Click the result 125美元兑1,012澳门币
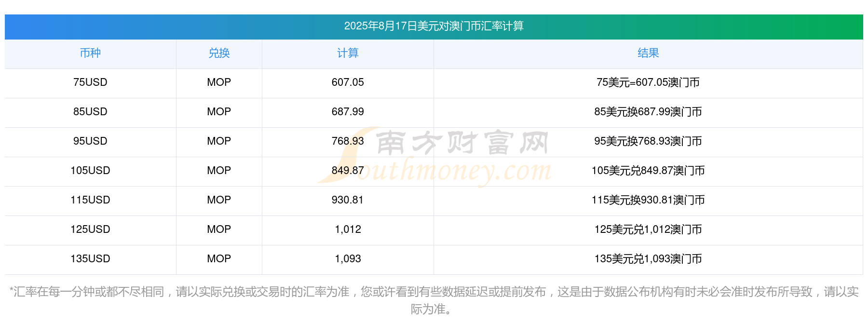 pyautogui.click(x=648, y=229)
